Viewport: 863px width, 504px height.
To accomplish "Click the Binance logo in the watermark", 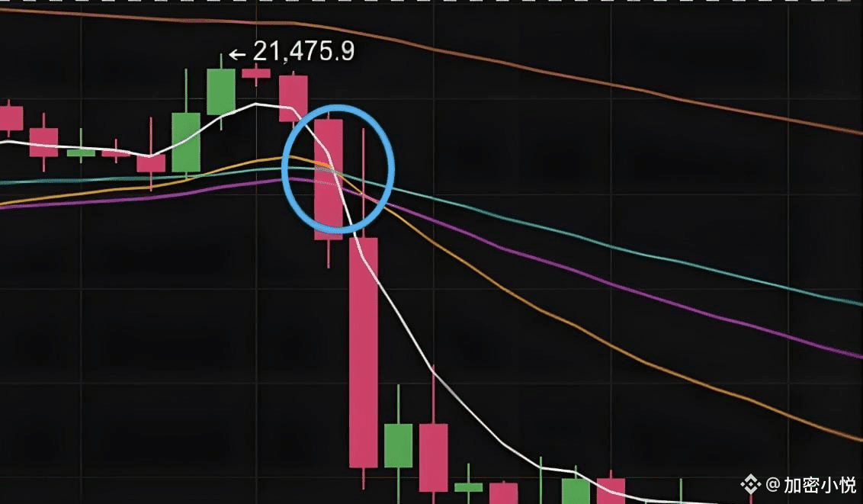I will [x=751, y=484].
